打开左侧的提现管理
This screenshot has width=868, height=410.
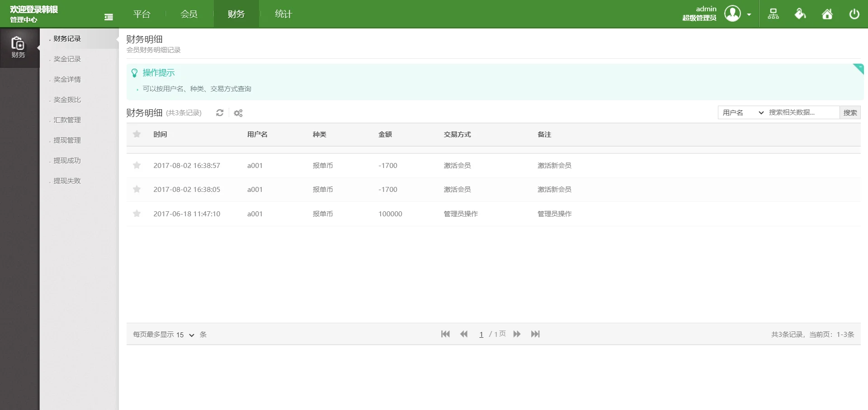pos(66,140)
